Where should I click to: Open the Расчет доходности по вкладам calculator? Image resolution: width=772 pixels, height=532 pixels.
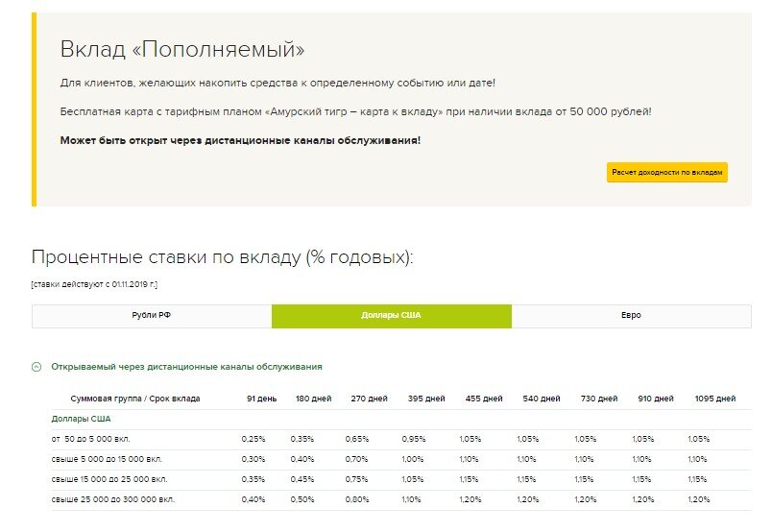click(666, 173)
